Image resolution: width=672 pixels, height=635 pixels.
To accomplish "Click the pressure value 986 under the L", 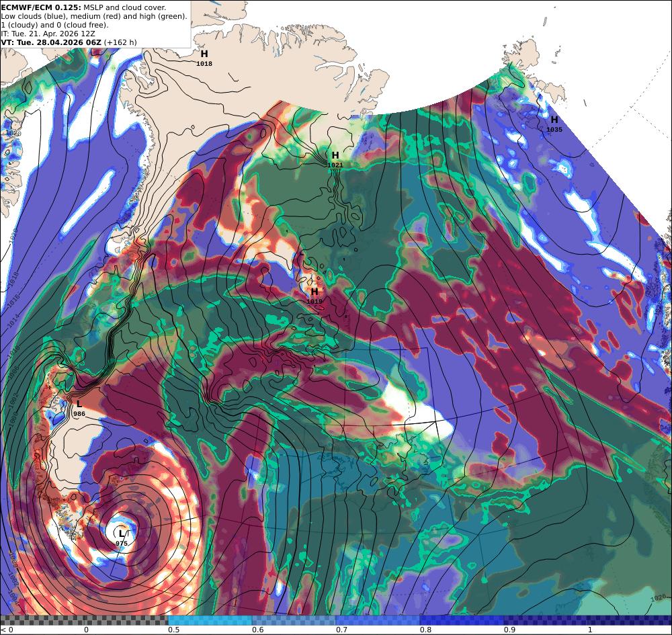I will tap(79, 414).
